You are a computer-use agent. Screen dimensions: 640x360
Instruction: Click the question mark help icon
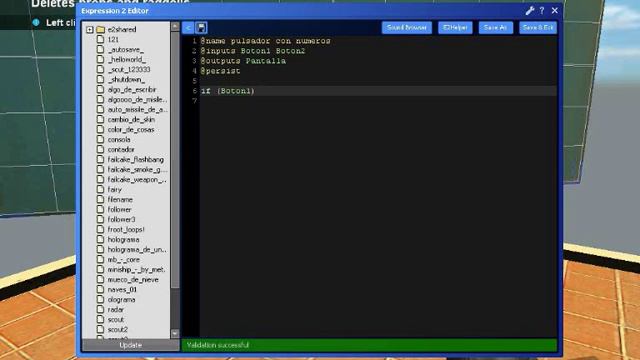(542, 11)
